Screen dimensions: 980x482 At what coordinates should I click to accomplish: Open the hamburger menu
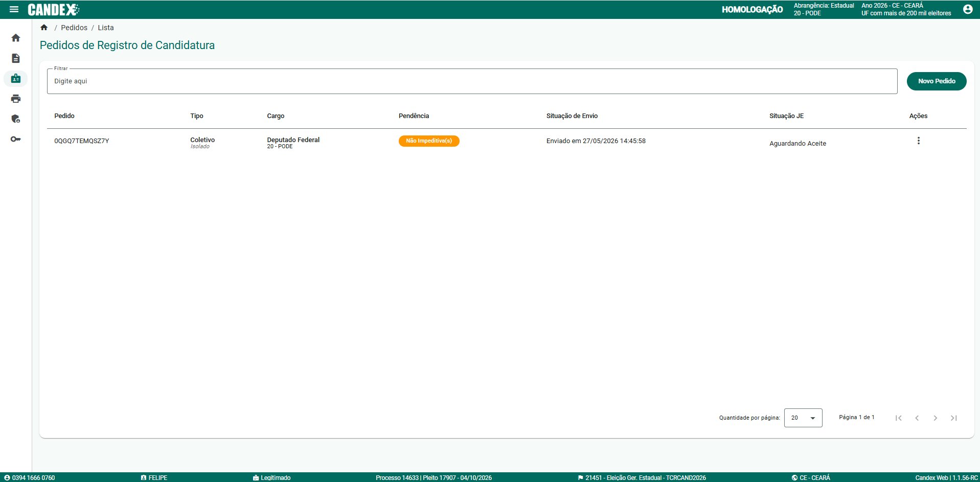tap(14, 9)
